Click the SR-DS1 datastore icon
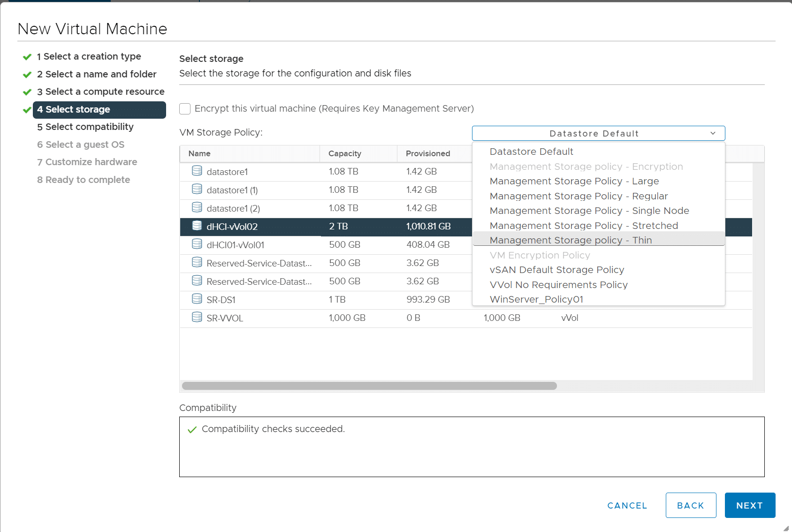This screenshot has width=792, height=532. click(197, 299)
